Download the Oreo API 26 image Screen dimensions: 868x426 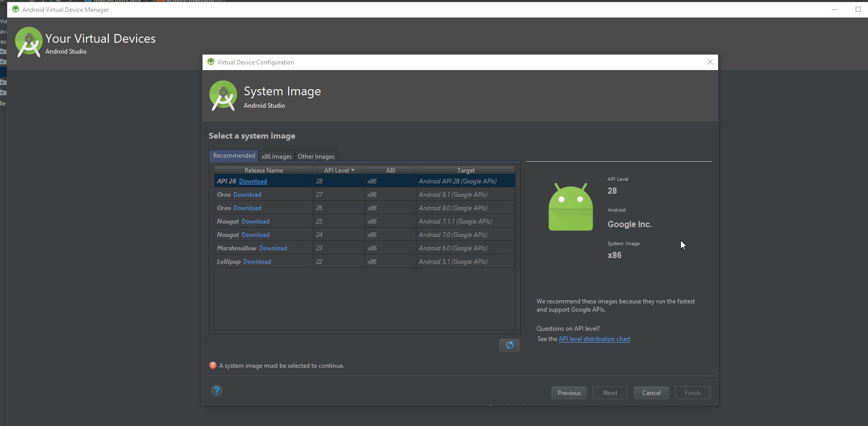[247, 208]
